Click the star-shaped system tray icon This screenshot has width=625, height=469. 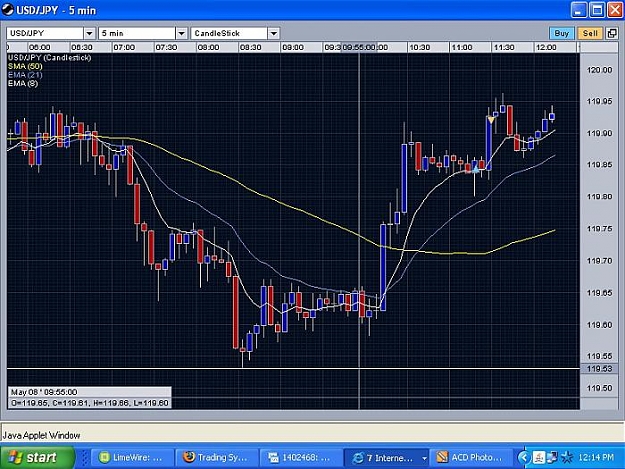click(567, 457)
